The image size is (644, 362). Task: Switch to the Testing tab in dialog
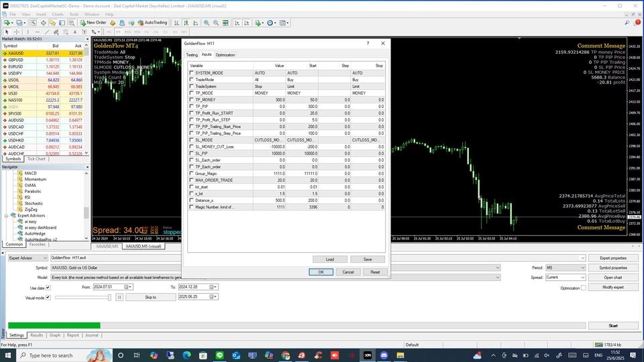[192, 55]
